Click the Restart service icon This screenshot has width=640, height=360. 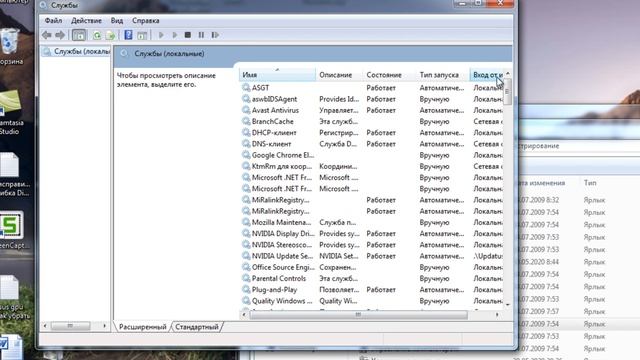click(215, 35)
